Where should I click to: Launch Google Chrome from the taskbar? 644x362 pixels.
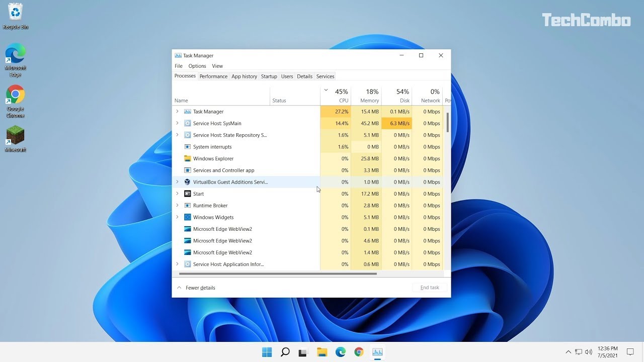click(x=359, y=352)
